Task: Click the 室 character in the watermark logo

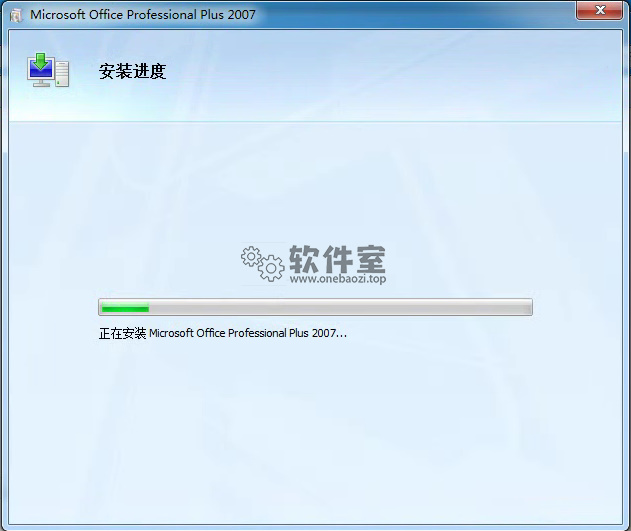Action: [x=370, y=258]
